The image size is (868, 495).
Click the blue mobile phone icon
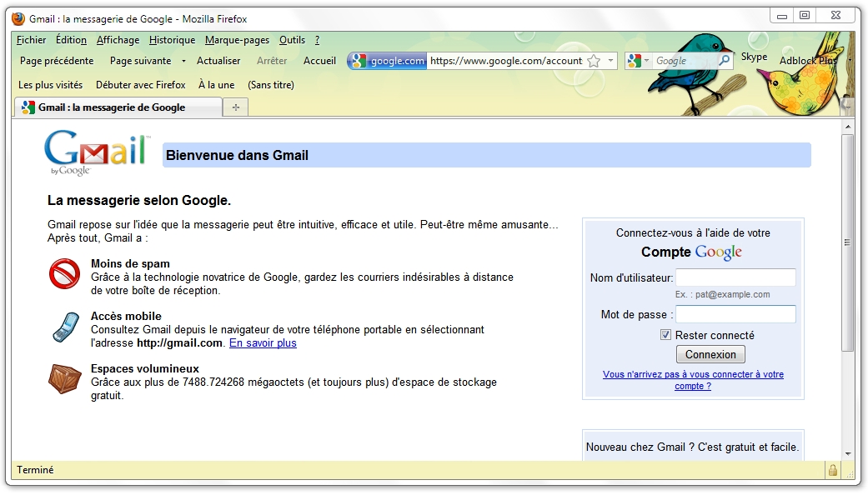pos(67,327)
